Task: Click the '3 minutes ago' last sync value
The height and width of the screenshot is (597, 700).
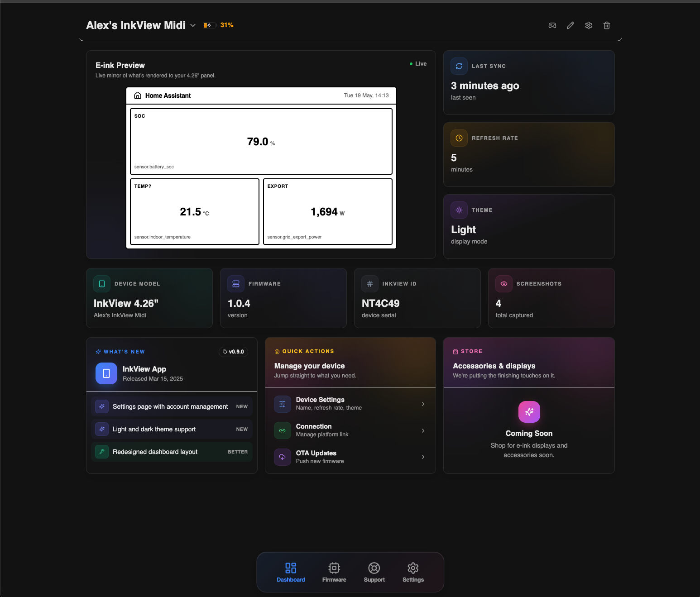Action: [485, 86]
